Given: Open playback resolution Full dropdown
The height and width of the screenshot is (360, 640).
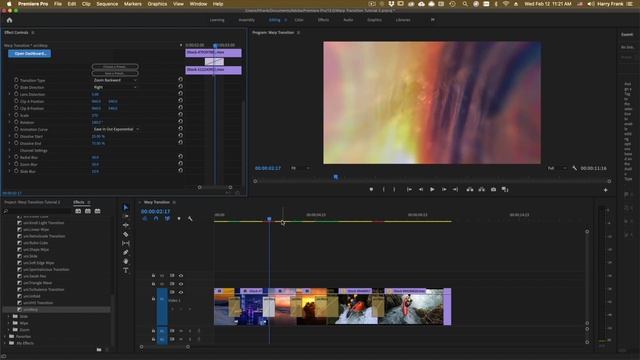Looking at the screenshot, I should click(x=557, y=168).
